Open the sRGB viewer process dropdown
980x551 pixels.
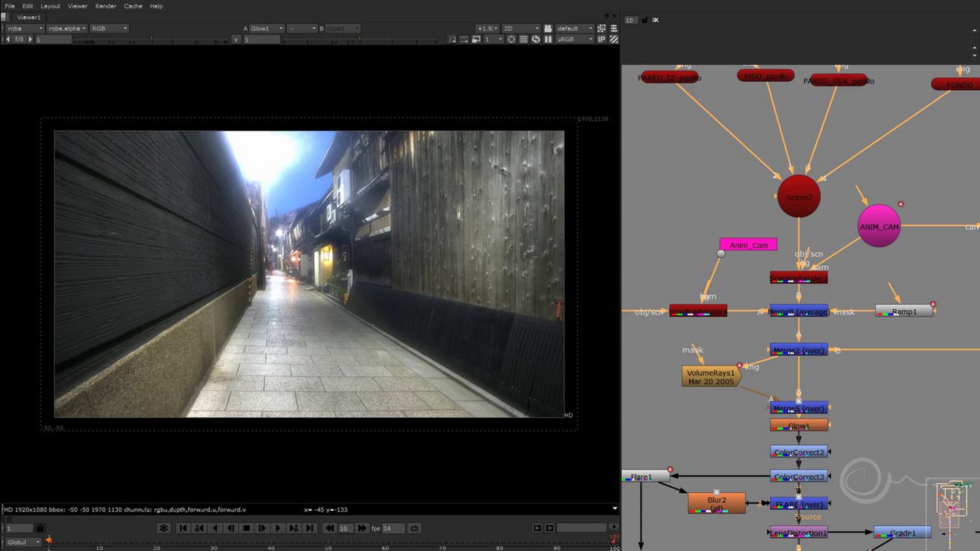[x=575, y=40]
